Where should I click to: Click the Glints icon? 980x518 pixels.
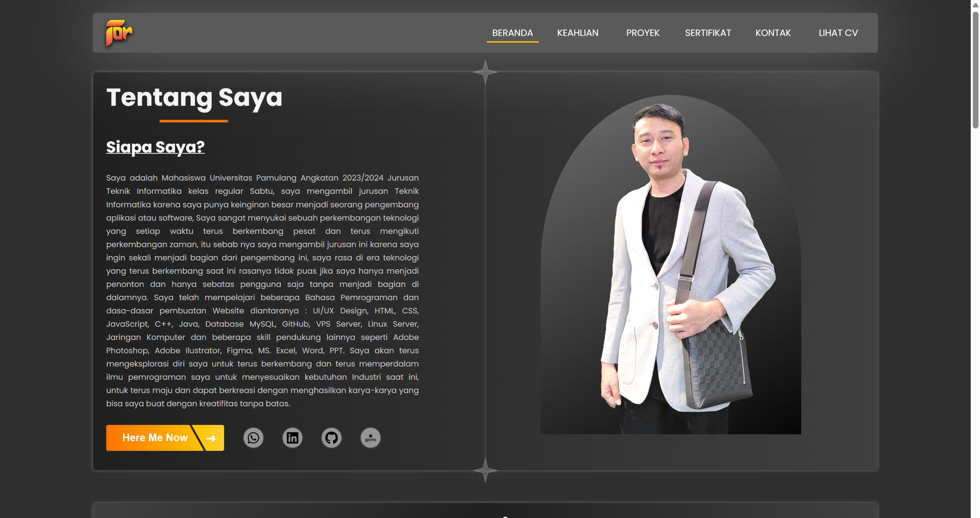[x=370, y=438]
